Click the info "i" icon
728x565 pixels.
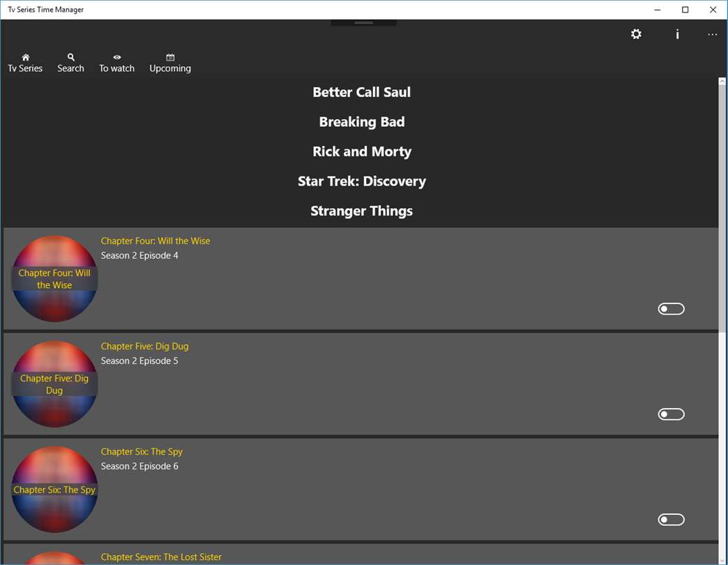[x=677, y=34]
